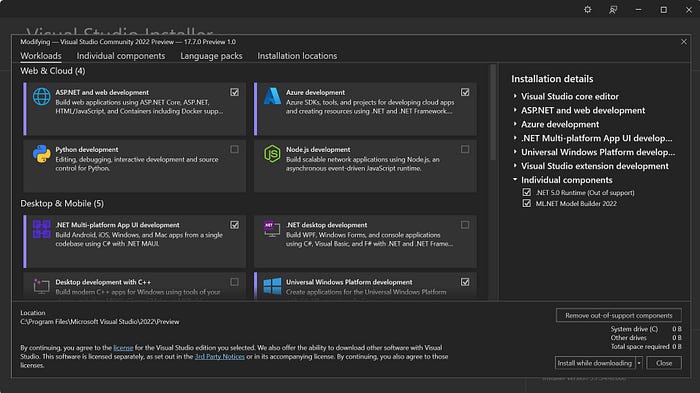Screen dimensions: 700x393
Task: Check Node.js development workload
Action: click(465, 149)
